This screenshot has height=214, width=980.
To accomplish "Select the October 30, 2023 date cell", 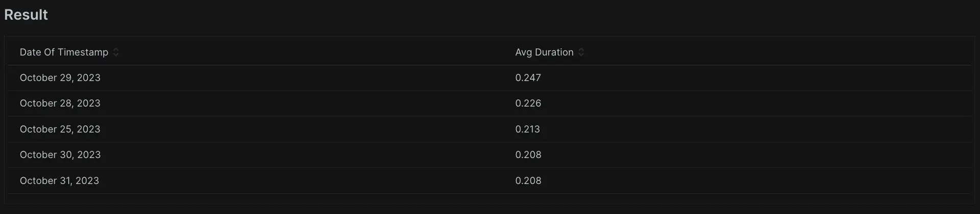I will [60, 155].
